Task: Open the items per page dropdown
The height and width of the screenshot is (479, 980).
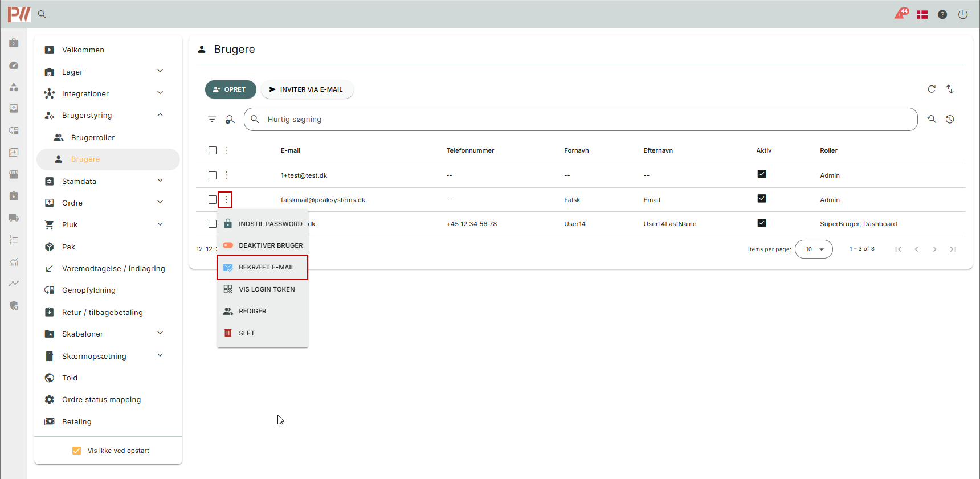Action: 814,249
